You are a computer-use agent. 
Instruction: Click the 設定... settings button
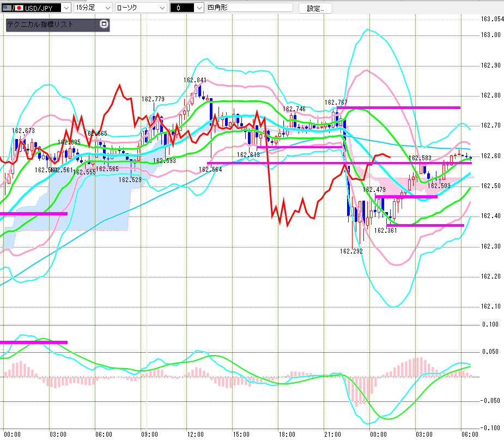(315, 8)
